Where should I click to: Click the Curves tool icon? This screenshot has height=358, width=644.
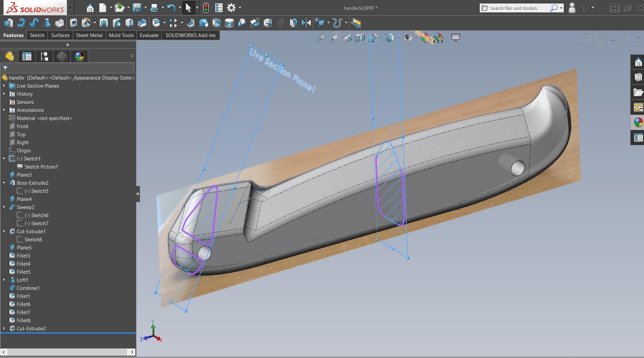tap(337, 23)
